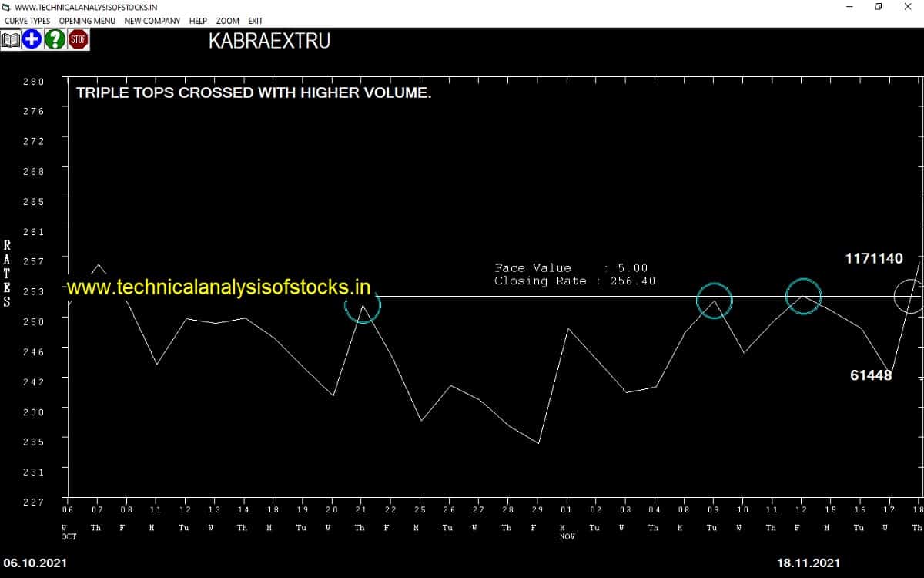The image size is (924, 578).
Task: Click the open book toolbar icon
Action: [x=11, y=39]
